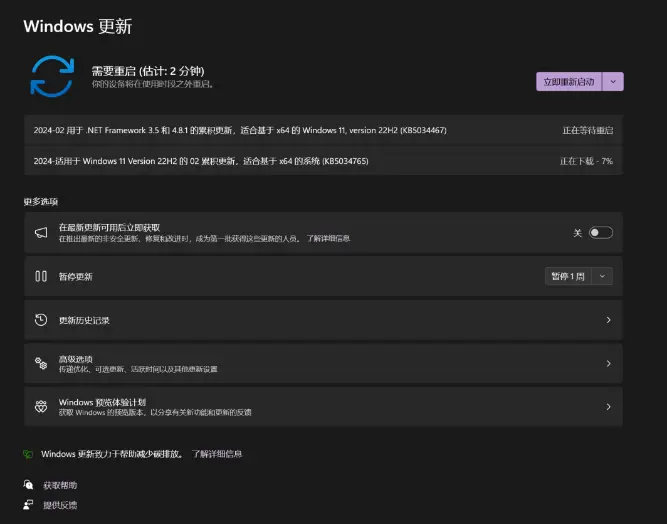667x524 pixels.
Task: Open the dropdown arrow next to 立即重新启动
Action: click(613, 82)
